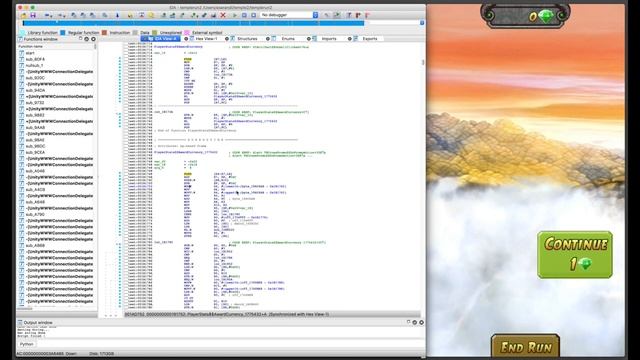The width and height of the screenshot is (640, 360).
Task: Click the blue navigation band overview bar
Action: coord(193,23)
